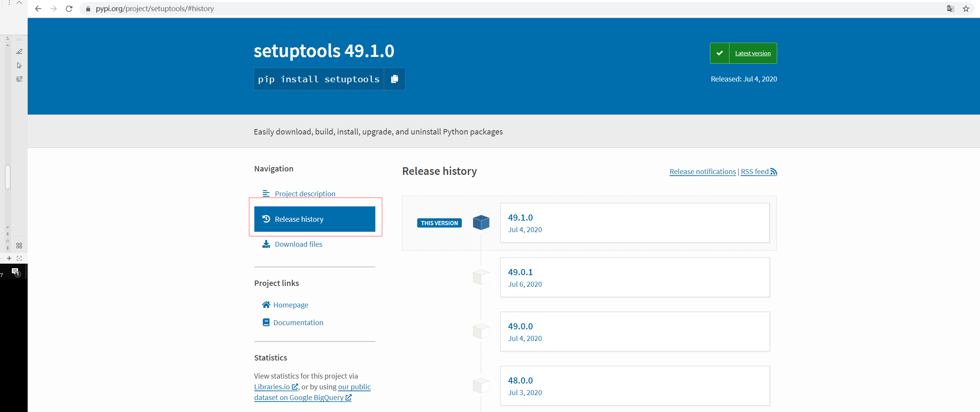Screen dimensions: 980x412
Task: Open the Project description navigation link
Action: pyautogui.click(x=305, y=194)
